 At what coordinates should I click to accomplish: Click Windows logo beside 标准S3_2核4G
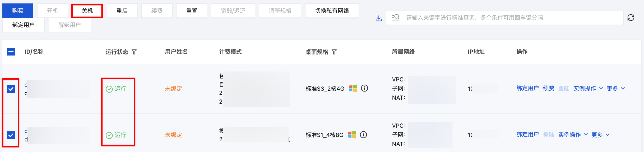point(353,88)
